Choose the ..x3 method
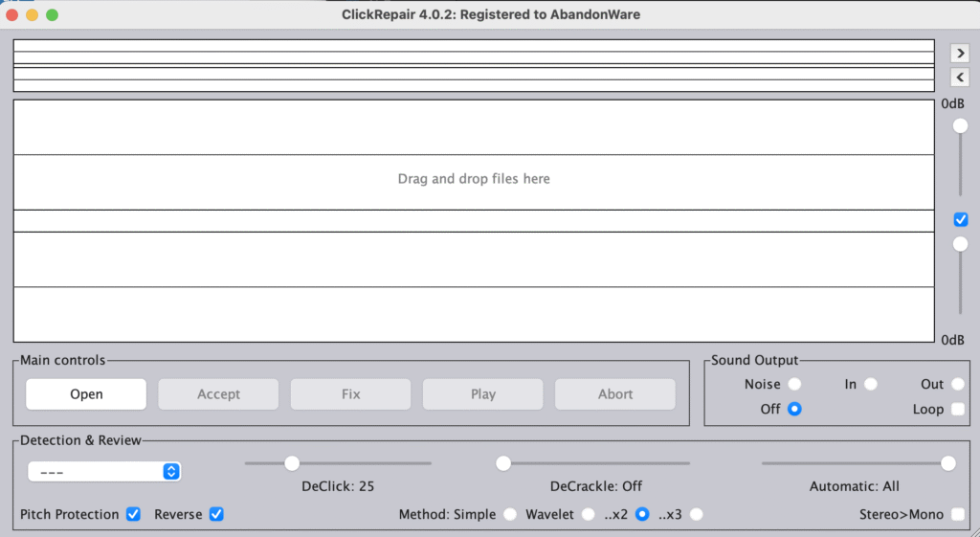 (x=697, y=514)
